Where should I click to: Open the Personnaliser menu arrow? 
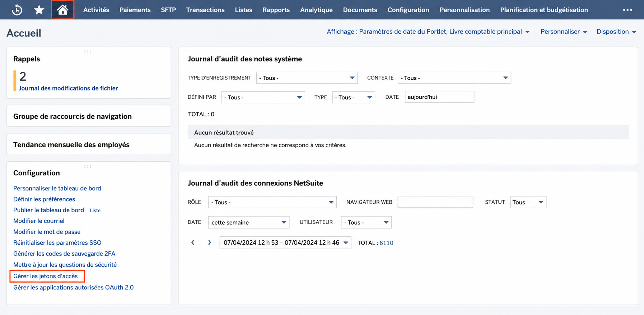[585, 32]
